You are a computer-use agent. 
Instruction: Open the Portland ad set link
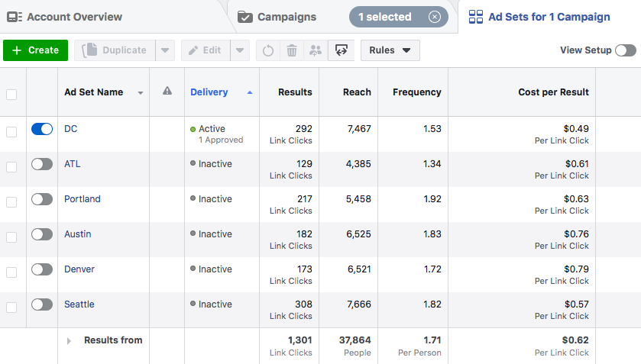82,199
